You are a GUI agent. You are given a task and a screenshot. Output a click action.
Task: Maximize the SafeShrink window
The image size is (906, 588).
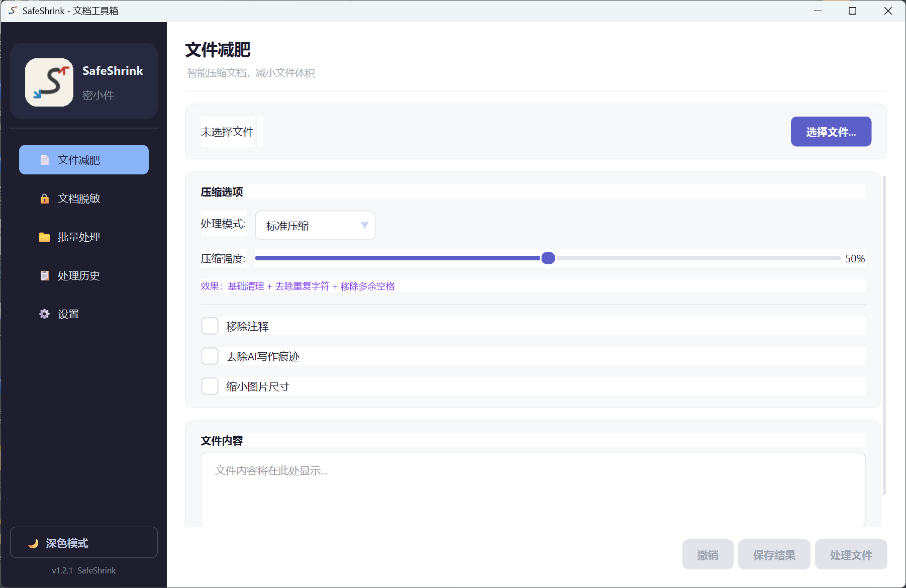[x=853, y=11]
